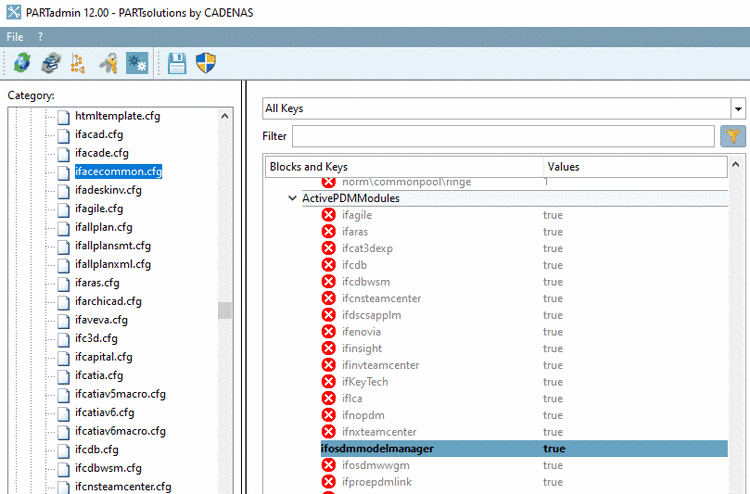Click the true value of ifnopdm

[553, 415]
